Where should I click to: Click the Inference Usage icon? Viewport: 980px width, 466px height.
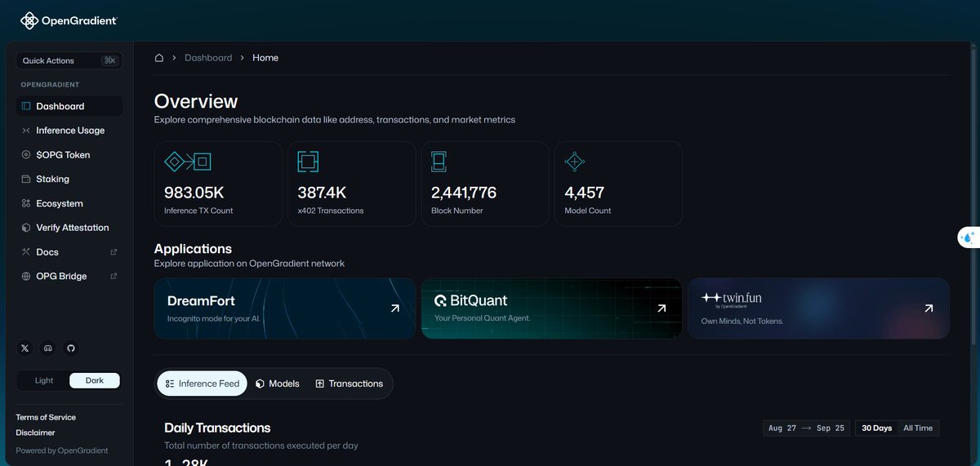[26, 131]
